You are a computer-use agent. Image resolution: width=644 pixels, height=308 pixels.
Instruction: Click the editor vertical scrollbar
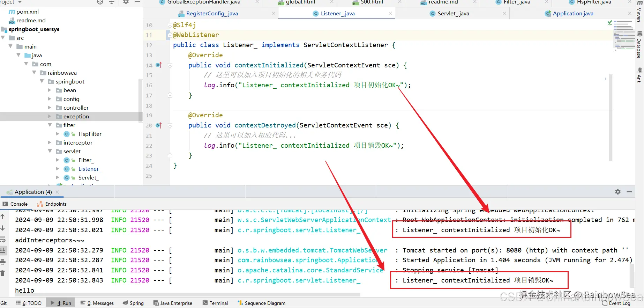611,117
